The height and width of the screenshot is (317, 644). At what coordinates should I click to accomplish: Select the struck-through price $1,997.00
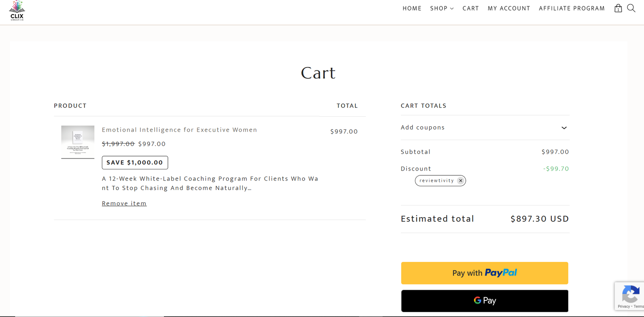(x=118, y=144)
